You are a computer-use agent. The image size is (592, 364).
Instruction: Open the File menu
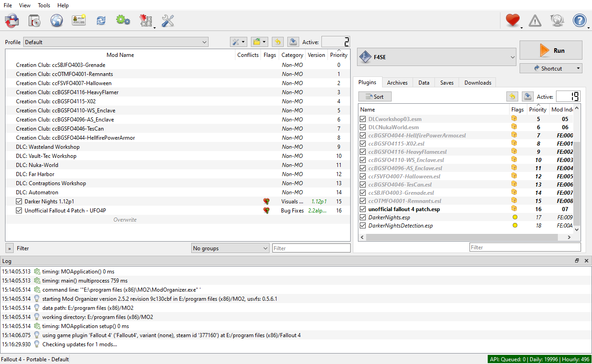[x=8, y=5]
